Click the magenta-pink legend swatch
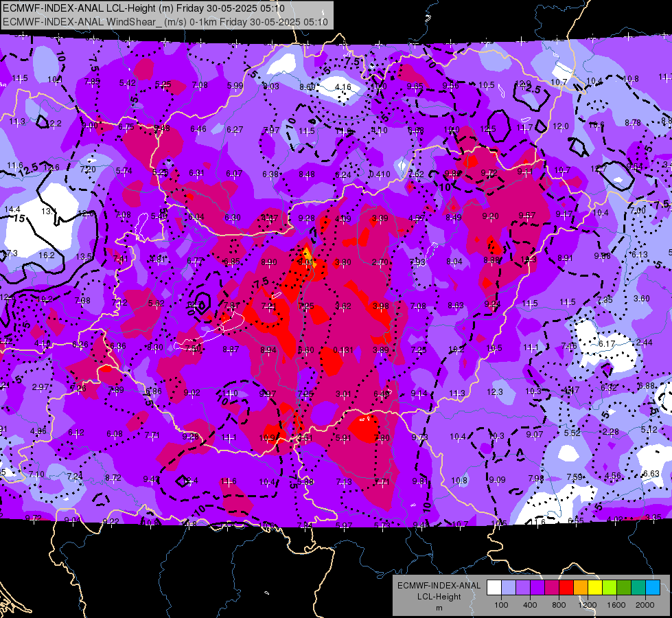The height and width of the screenshot is (618, 672). click(552, 588)
